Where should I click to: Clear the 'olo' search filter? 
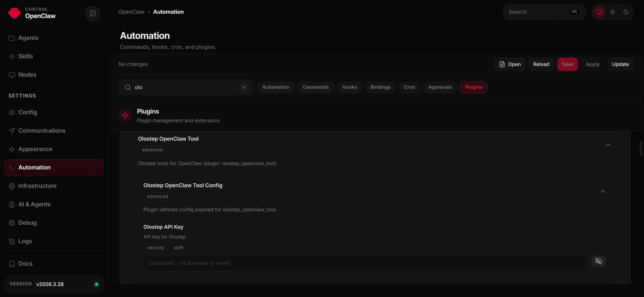click(244, 87)
